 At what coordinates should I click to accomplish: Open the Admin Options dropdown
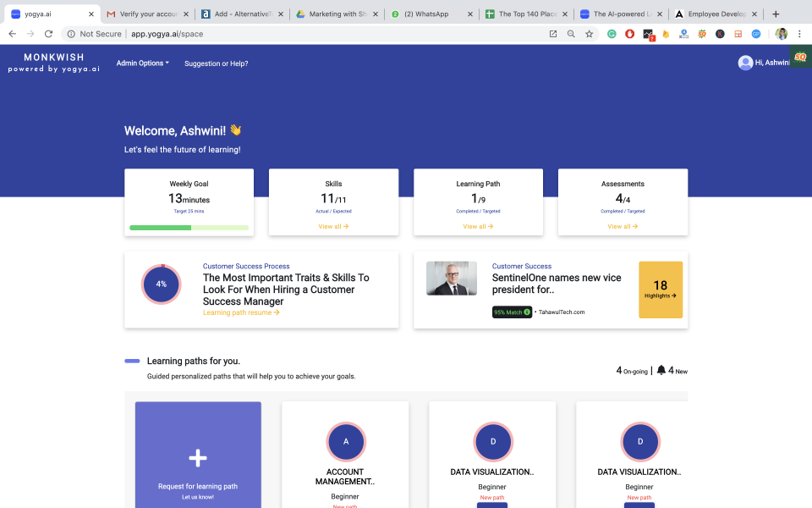coord(142,63)
